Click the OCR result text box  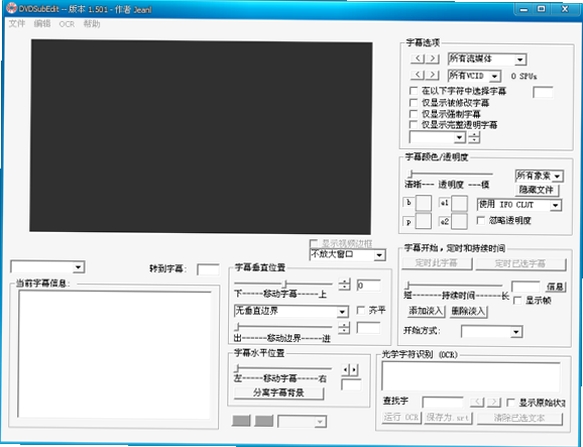(471, 377)
